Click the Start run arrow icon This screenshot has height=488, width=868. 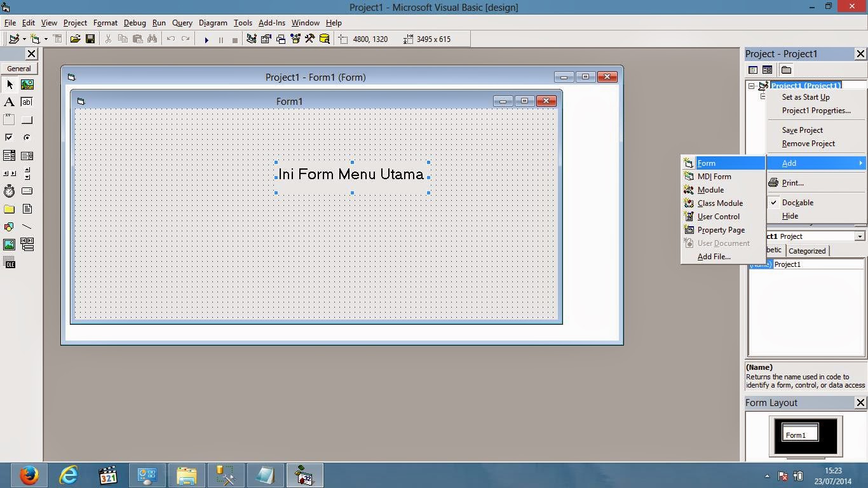(x=207, y=39)
